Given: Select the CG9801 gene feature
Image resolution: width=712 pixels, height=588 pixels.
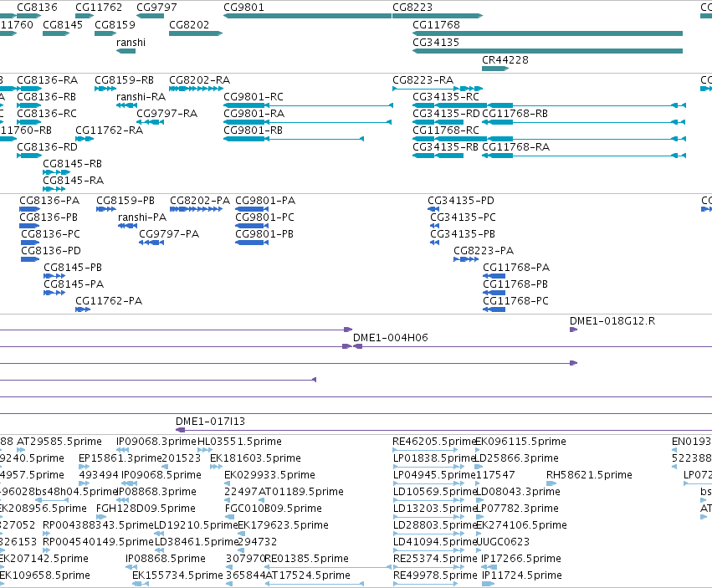Looking at the screenshot, I should click(307, 16).
